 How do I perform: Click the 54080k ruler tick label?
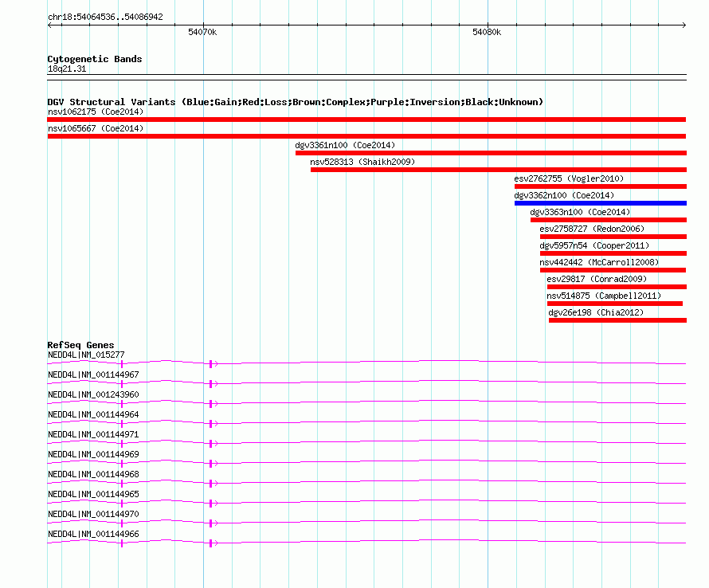(487, 32)
